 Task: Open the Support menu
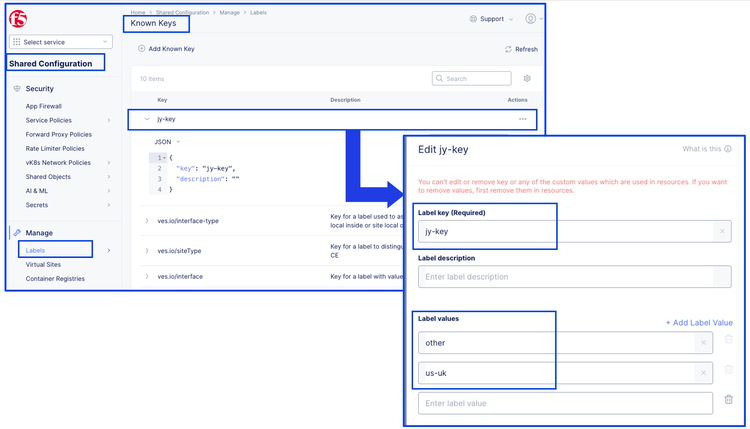coord(491,19)
